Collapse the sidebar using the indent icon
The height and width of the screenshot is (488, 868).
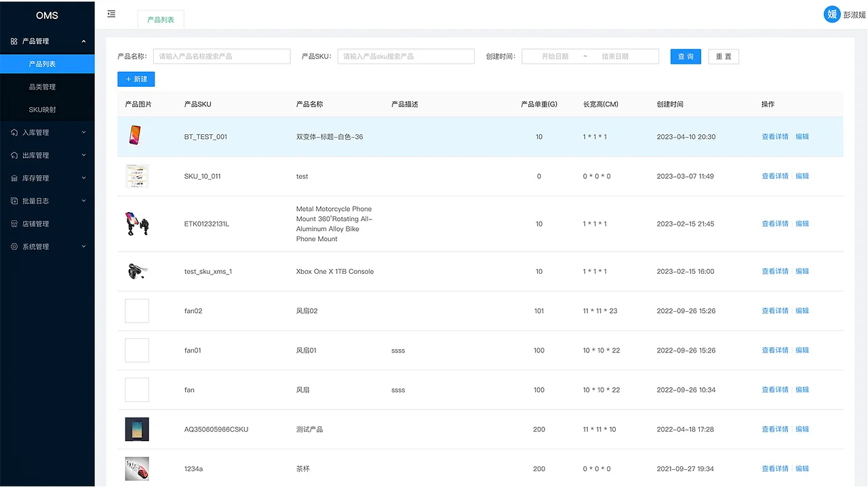click(x=111, y=13)
